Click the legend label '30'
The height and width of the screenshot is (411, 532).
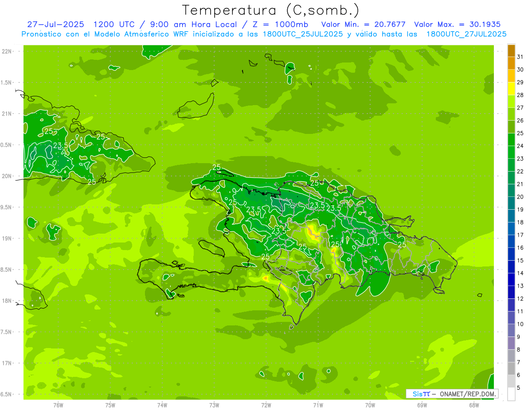click(x=520, y=70)
